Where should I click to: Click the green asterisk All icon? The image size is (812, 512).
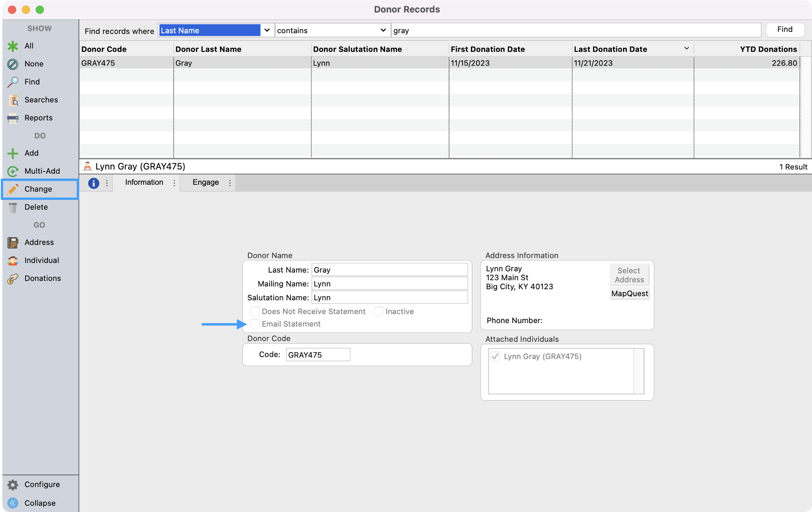coord(13,46)
